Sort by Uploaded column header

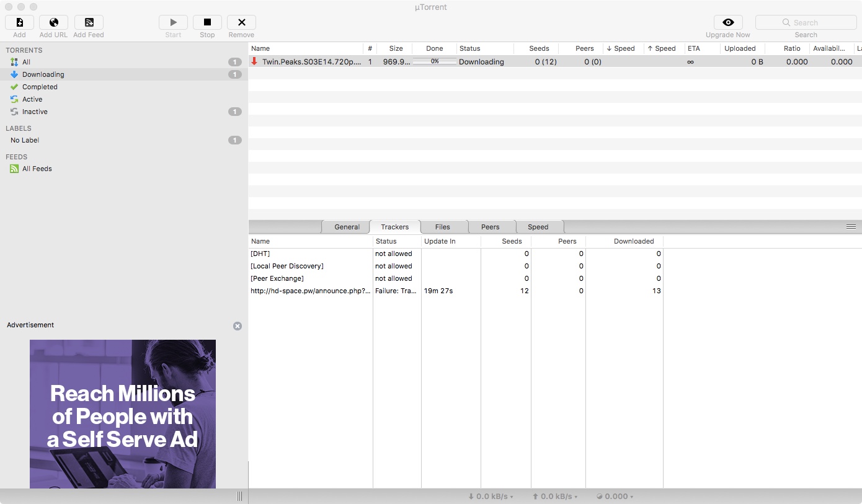[x=742, y=48]
